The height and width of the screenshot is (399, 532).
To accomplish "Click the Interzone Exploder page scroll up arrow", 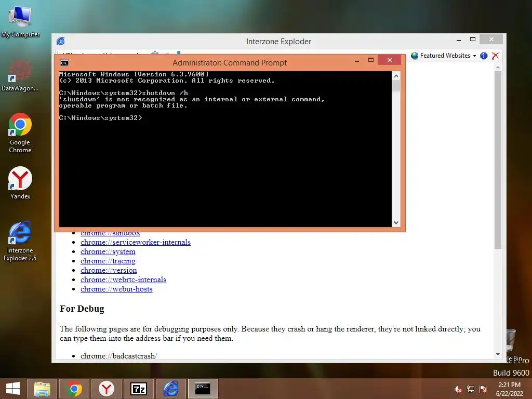I will pos(498,67).
